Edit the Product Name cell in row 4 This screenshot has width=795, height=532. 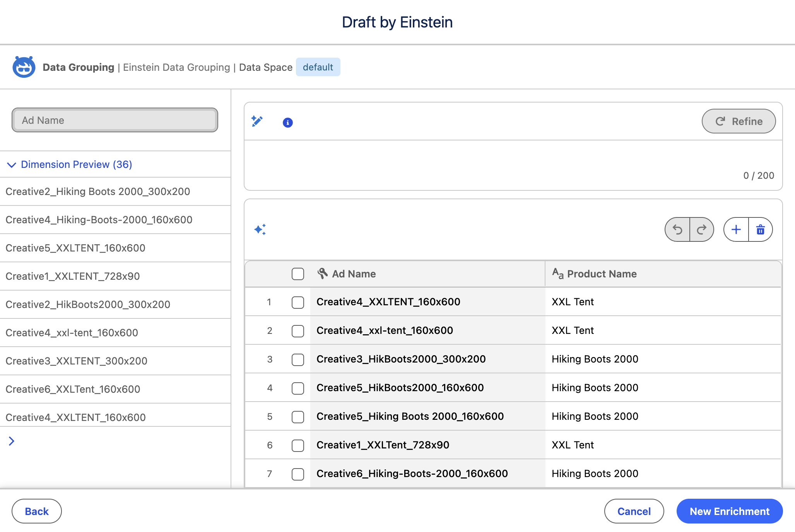(x=663, y=388)
